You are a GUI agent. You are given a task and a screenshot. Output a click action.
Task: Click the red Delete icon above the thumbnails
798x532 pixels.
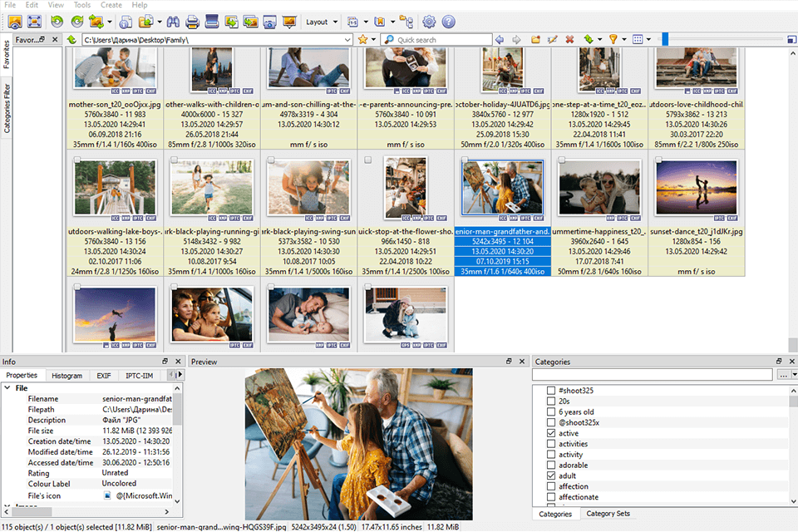click(569, 39)
